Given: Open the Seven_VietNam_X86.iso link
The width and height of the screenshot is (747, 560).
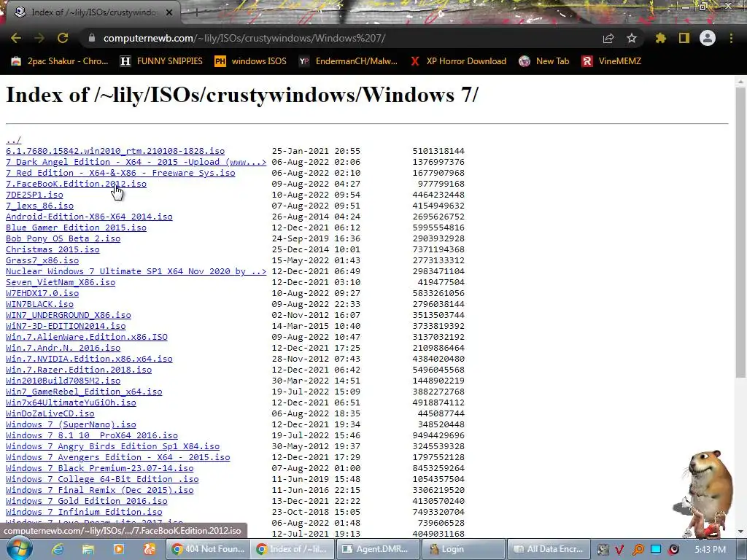Looking at the screenshot, I should (x=61, y=282).
